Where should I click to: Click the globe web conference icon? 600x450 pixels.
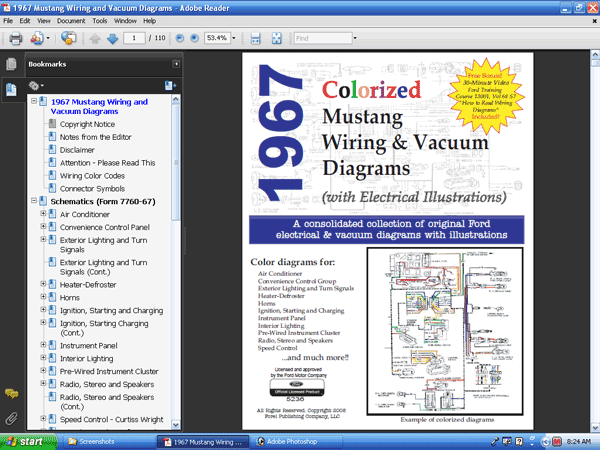tap(68, 38)
